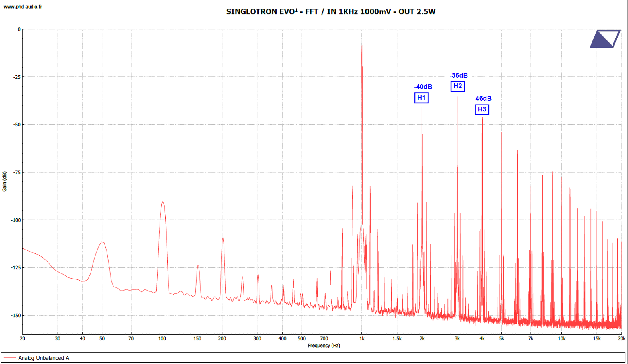Viewport: 628px width, 364px height.
Task: Click the 50 frequency tick label
Action: (x=102, y=339)
